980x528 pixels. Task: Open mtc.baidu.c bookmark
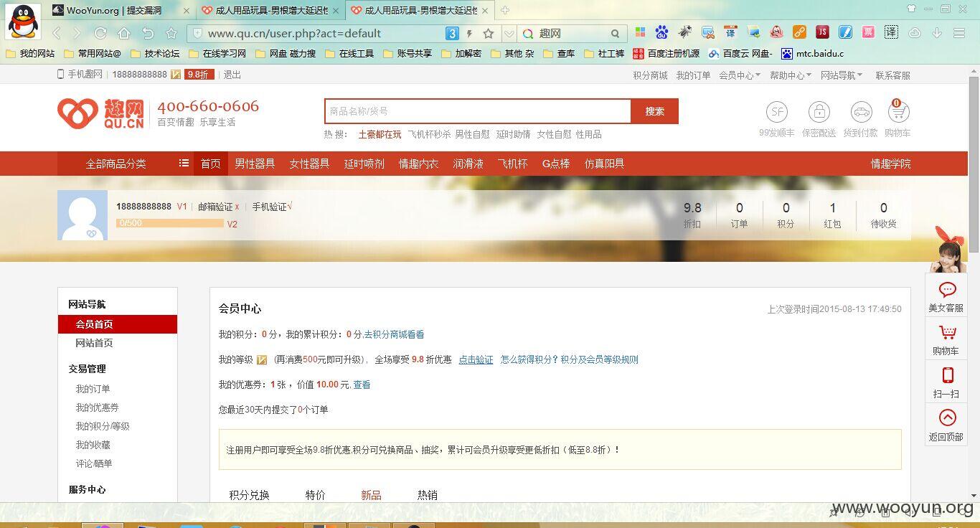812,54
